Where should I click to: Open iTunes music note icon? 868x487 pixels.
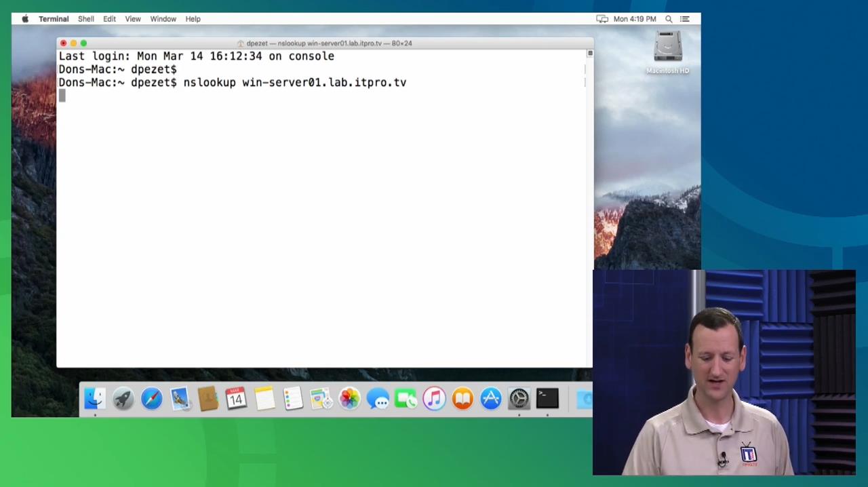tap(434, 398)
